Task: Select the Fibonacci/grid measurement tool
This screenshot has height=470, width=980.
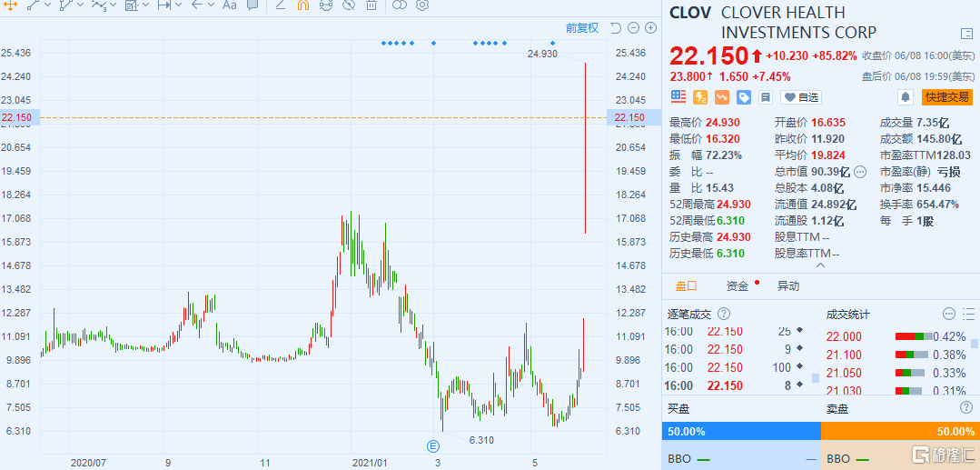Action: tap(132, 5)
